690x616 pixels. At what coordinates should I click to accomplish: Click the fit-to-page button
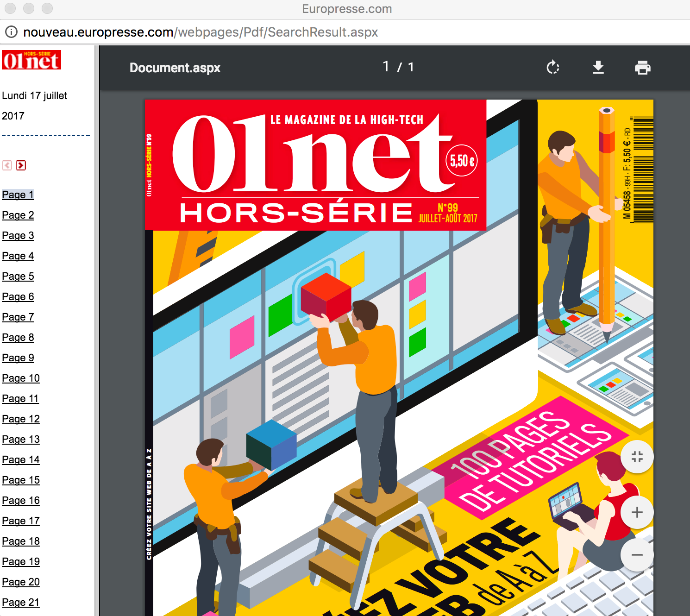pos(637,457)
